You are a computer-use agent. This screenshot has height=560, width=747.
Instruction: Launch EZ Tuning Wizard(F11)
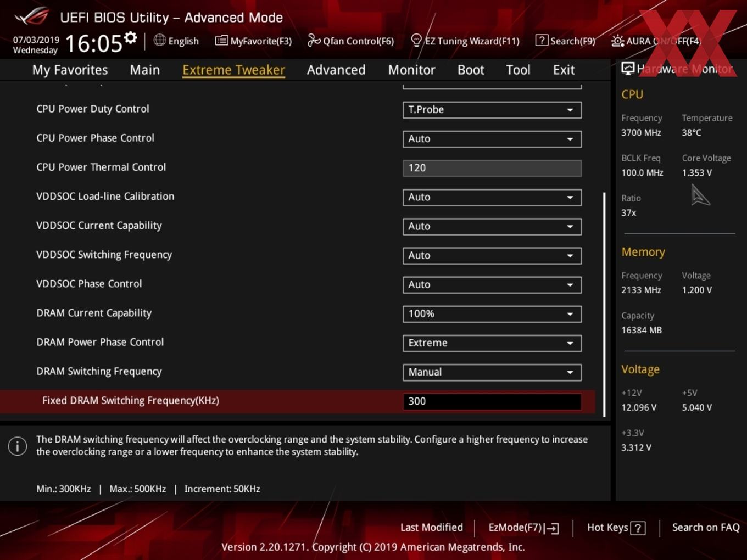coord(465,41)
